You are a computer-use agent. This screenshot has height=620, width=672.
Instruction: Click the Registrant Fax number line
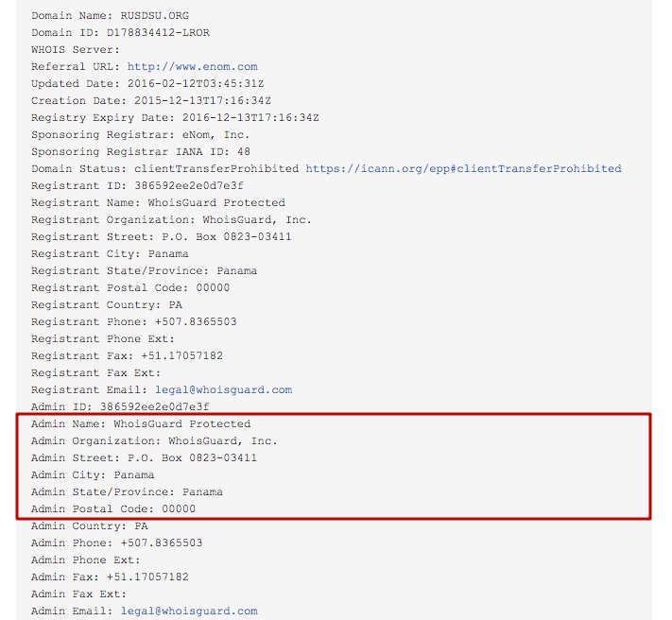(x=128, y=356)
